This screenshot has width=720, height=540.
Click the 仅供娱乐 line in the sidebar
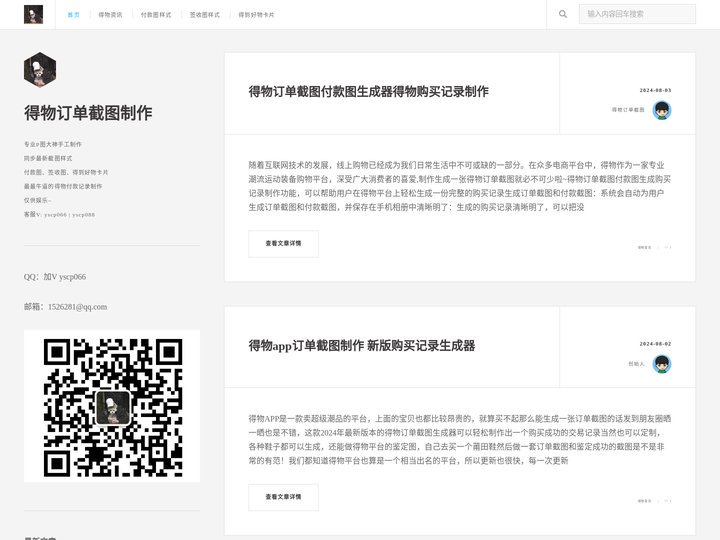pyautogui.click(x=37, y=200)
